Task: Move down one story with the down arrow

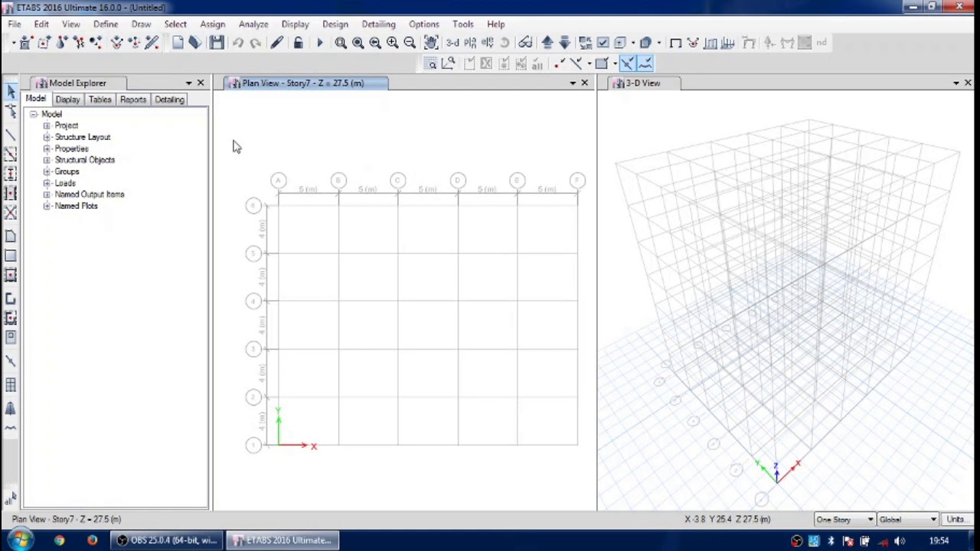Action: pyautogui.click(x=564, y=43)
